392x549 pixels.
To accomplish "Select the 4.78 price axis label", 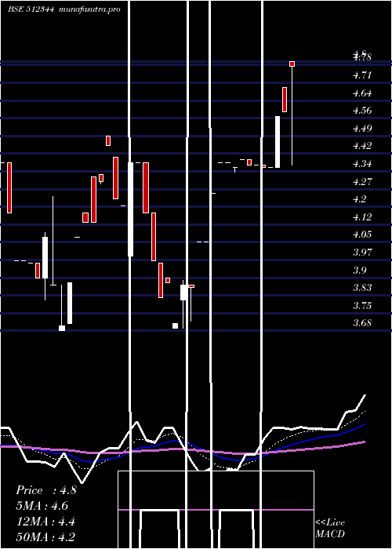I will pyautogui.click(x=362, y=58).
